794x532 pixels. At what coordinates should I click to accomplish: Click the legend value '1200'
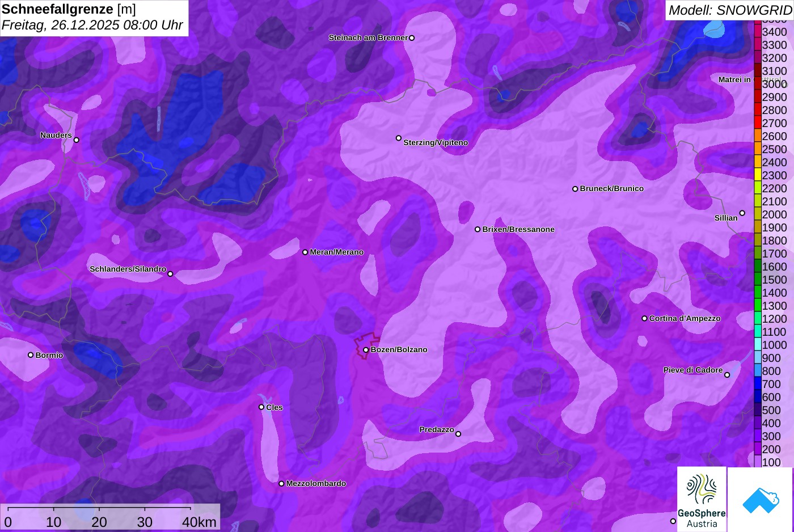(774, 319)
